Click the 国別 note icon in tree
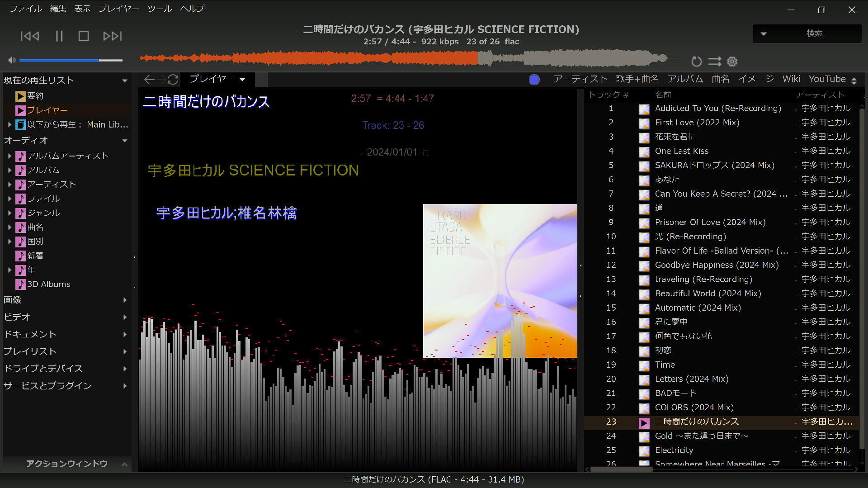 (x=20, y=242)
